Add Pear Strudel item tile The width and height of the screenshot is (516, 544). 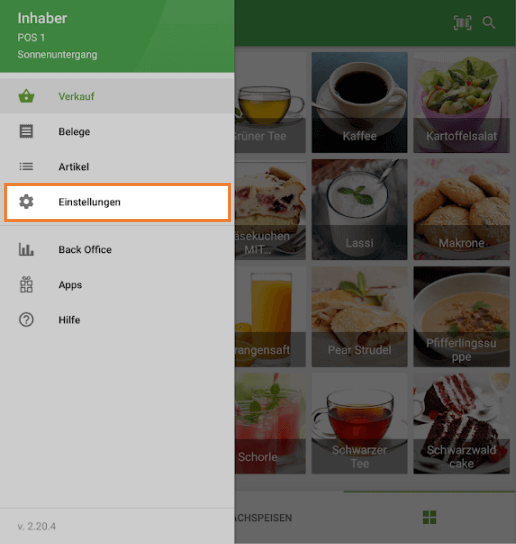pos(359,316)
